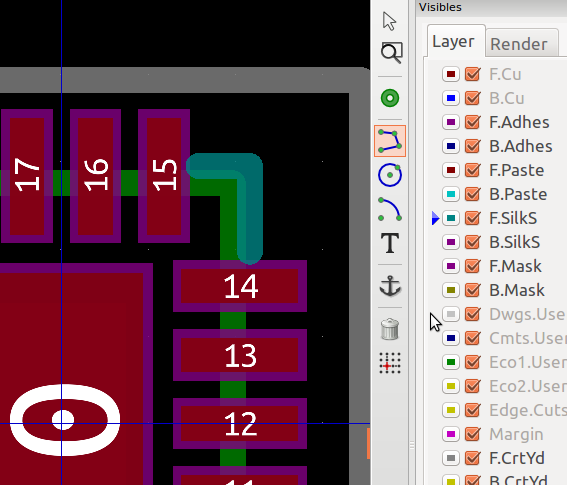
Task: Choose the add text tool
Action: click(x=390, y=243)
